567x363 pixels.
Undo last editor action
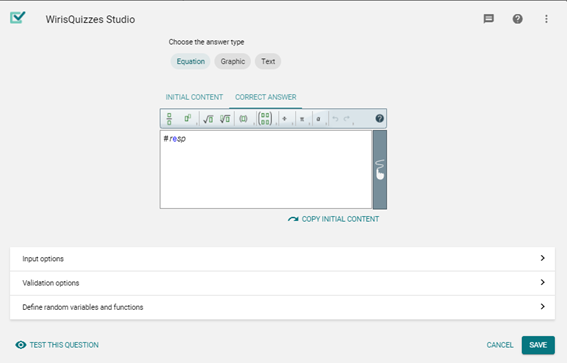[335, 119]
